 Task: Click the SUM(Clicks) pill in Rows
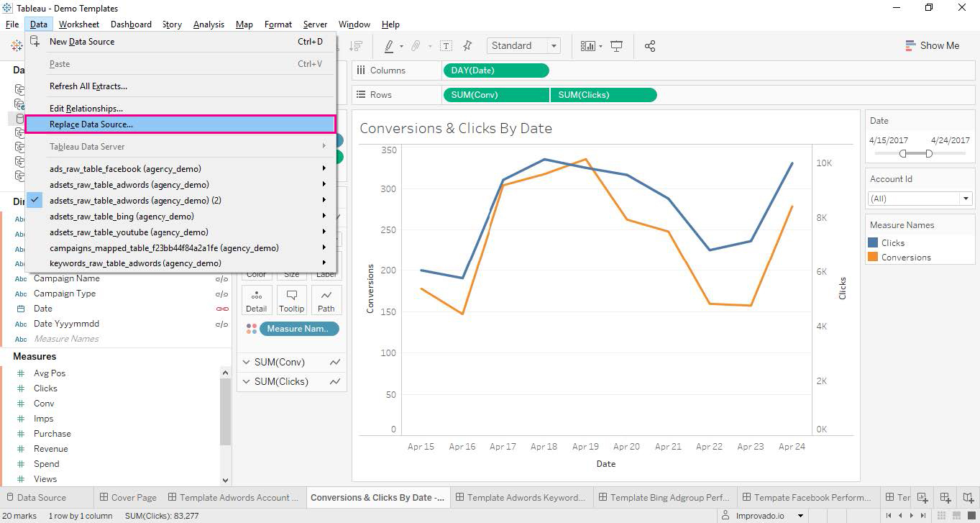(603, 95)
